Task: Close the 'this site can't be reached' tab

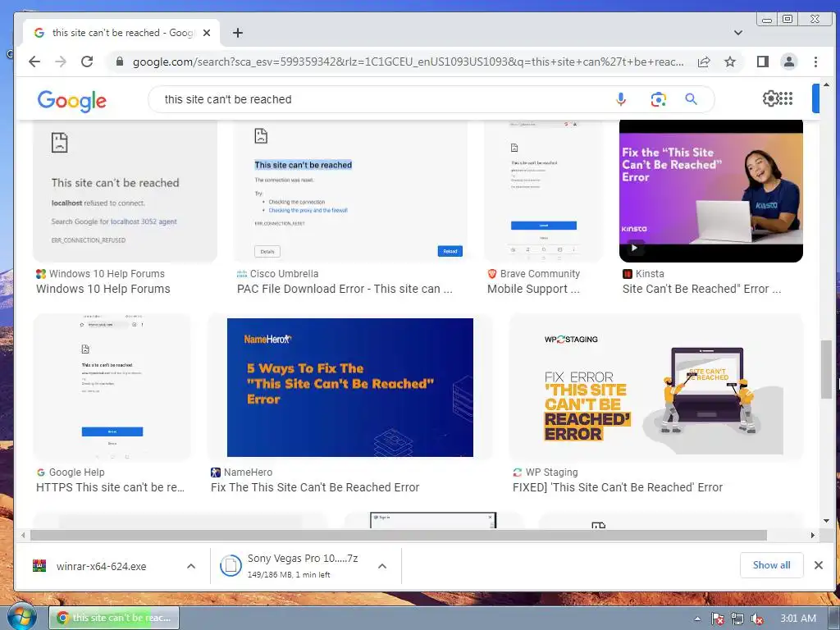Action: coord(207,33)
